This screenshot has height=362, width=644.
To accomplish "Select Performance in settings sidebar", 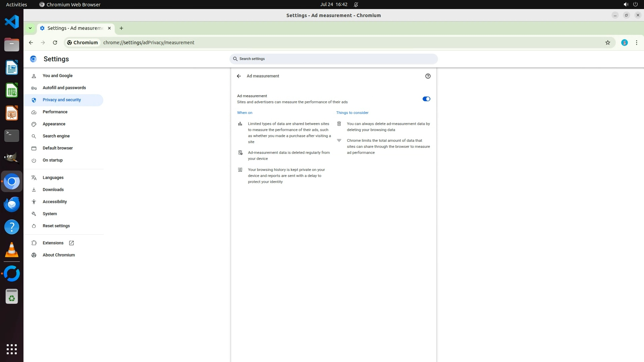I will click(x=55, y=112).
